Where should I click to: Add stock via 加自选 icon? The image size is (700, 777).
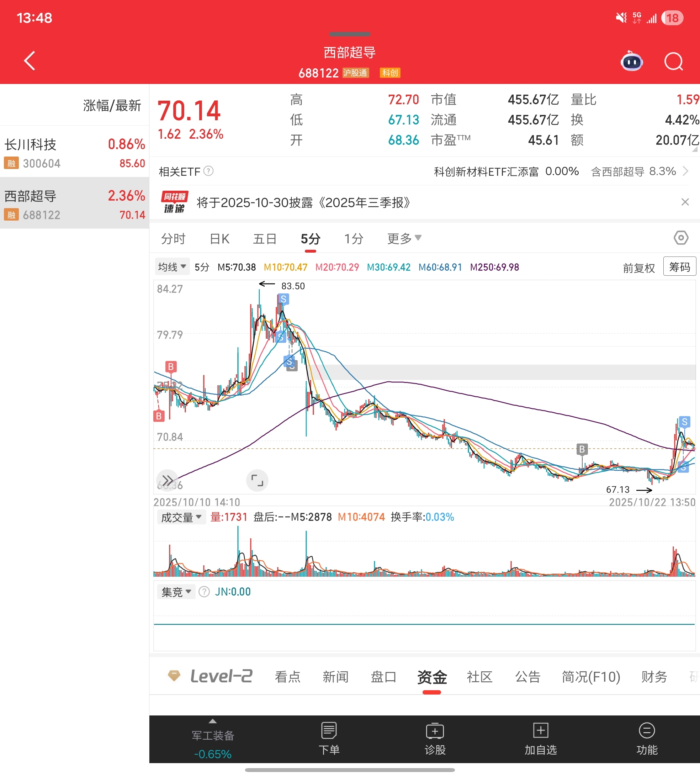tap(540, 730)
